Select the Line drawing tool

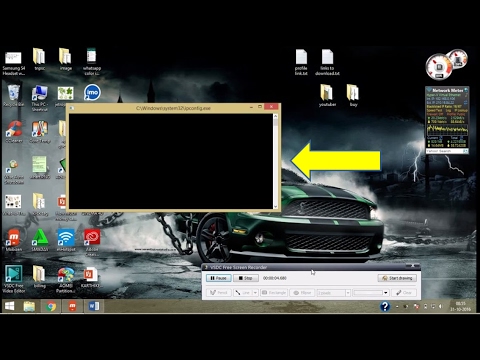click(242, 292)
